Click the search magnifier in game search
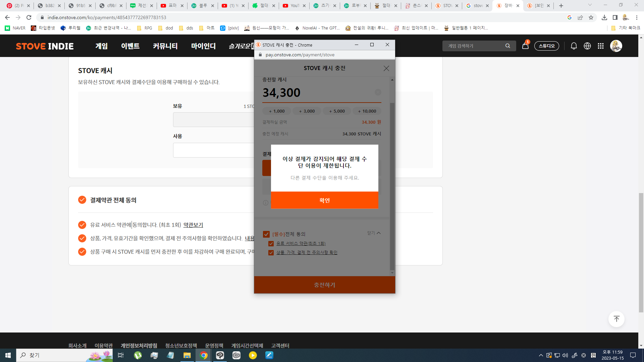Screen dimensions: 644x362 [507, 46]
